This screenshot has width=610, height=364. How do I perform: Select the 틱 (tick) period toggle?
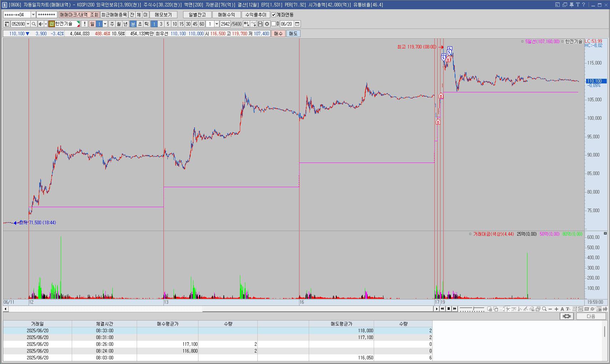coord(147,24)
